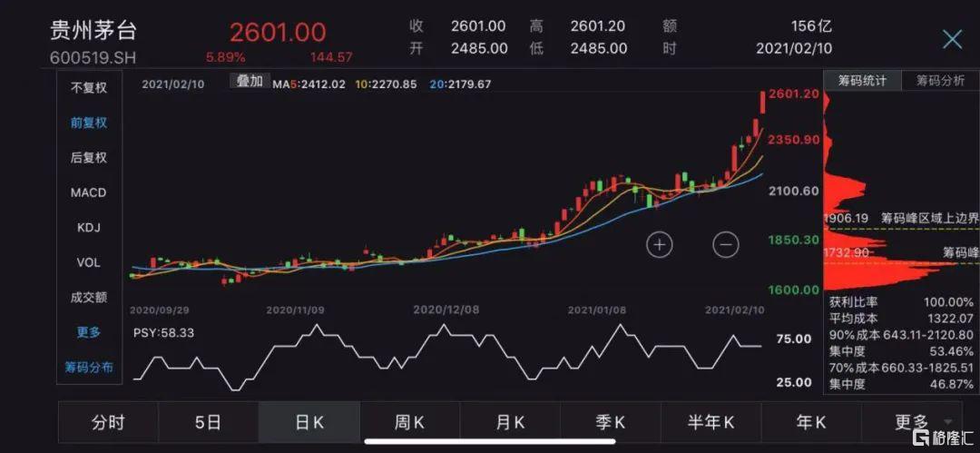Select the 周K period tab

click(x=410, y=422)
